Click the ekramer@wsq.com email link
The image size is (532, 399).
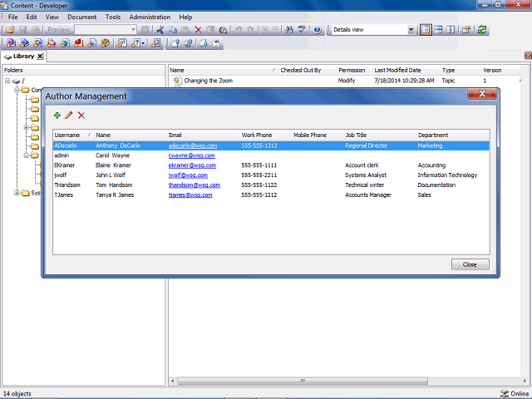coord(192,165)
